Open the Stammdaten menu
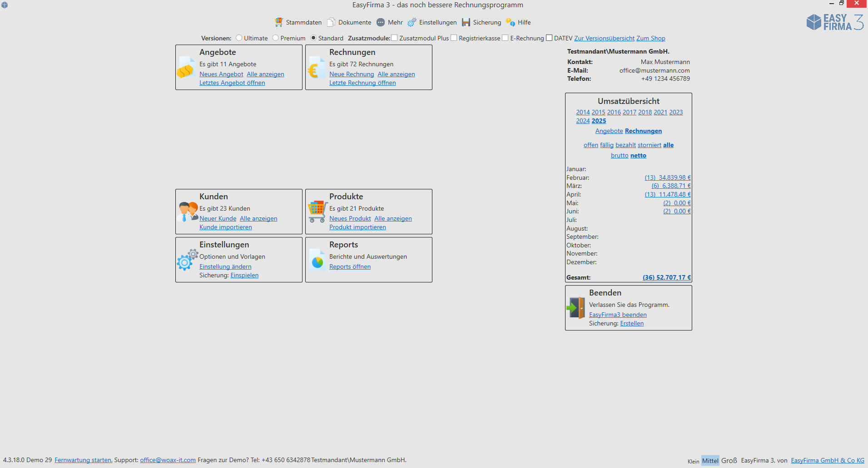Viewport: 868px width, 468px height. [298, 22]
